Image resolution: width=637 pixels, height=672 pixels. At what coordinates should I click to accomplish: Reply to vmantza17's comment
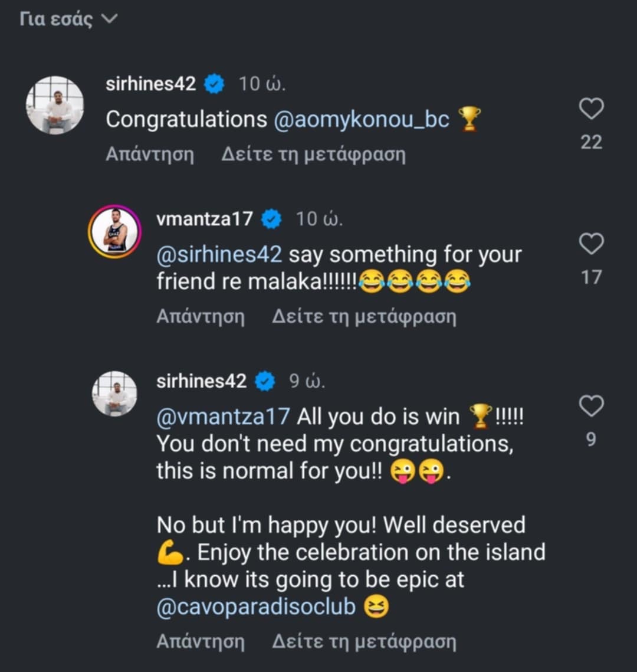click(x=201, y=317)
